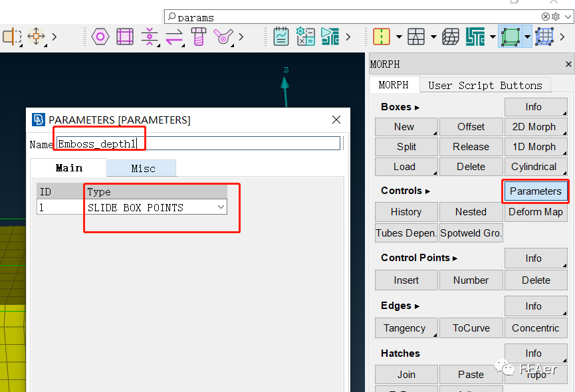Viewport: 575px width, 392px height.
Task: Click the Name field with Emboss_depth1
Action: 198,144
